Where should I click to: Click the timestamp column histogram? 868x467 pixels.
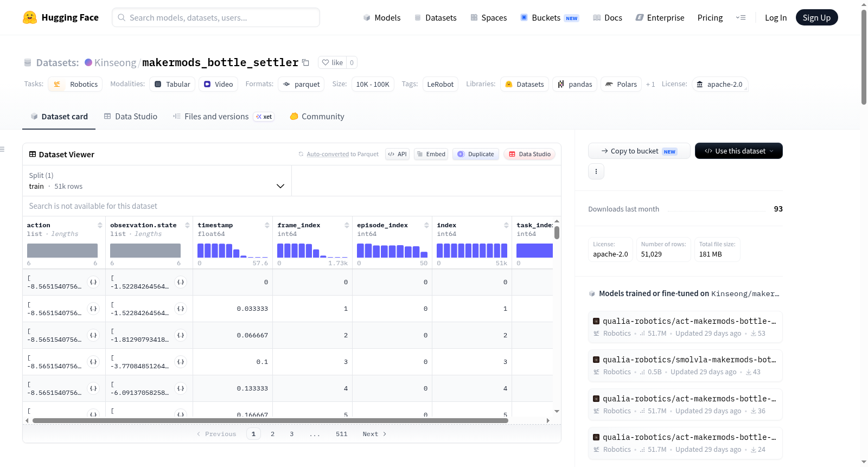[x=233, y=251]
